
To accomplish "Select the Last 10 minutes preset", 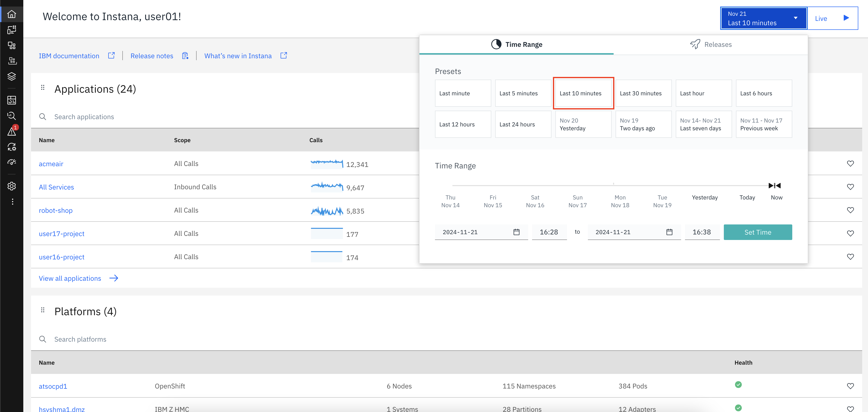I will click(x=583, y=93).
